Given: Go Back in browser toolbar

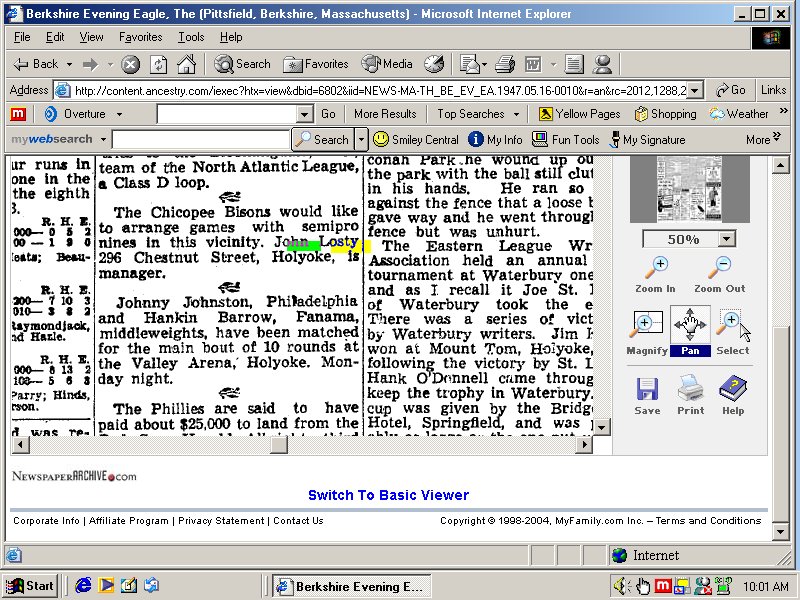Looking at the screenshot, I should coord(36,64).
